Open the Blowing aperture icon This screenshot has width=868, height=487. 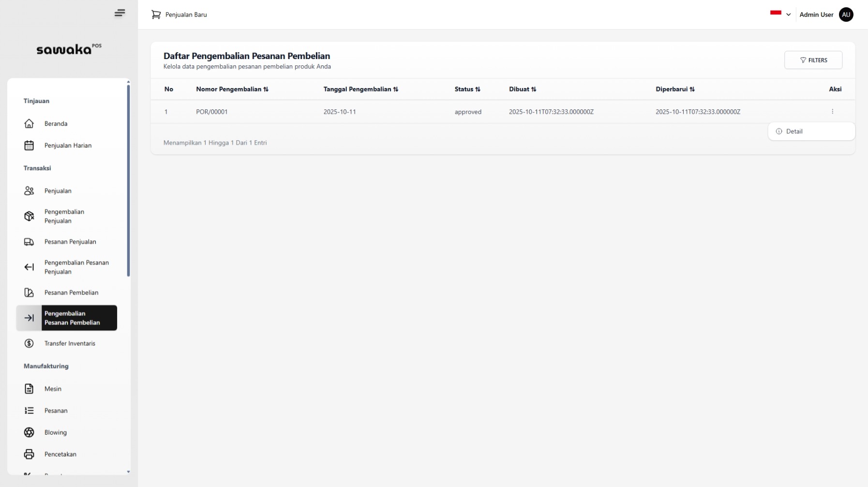click(x=29, y=432)
